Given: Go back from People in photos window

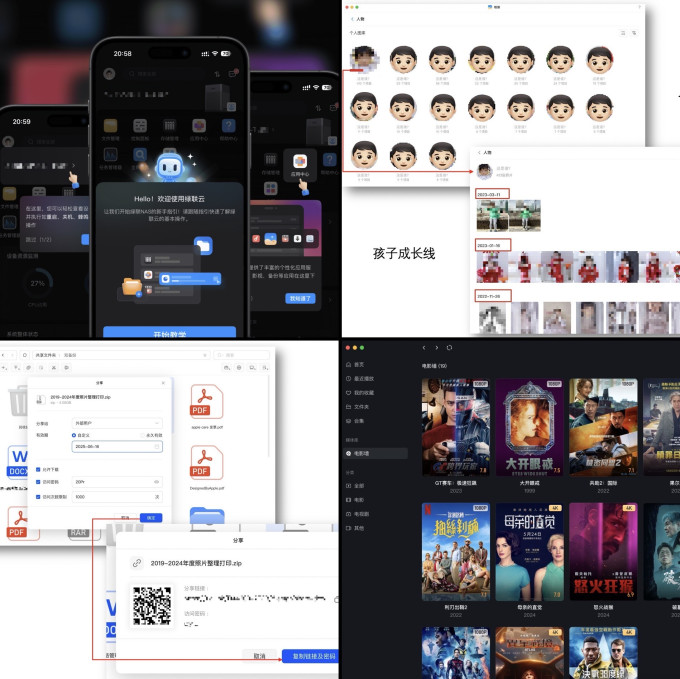Looking at the screenshot, I should (352, 19).
